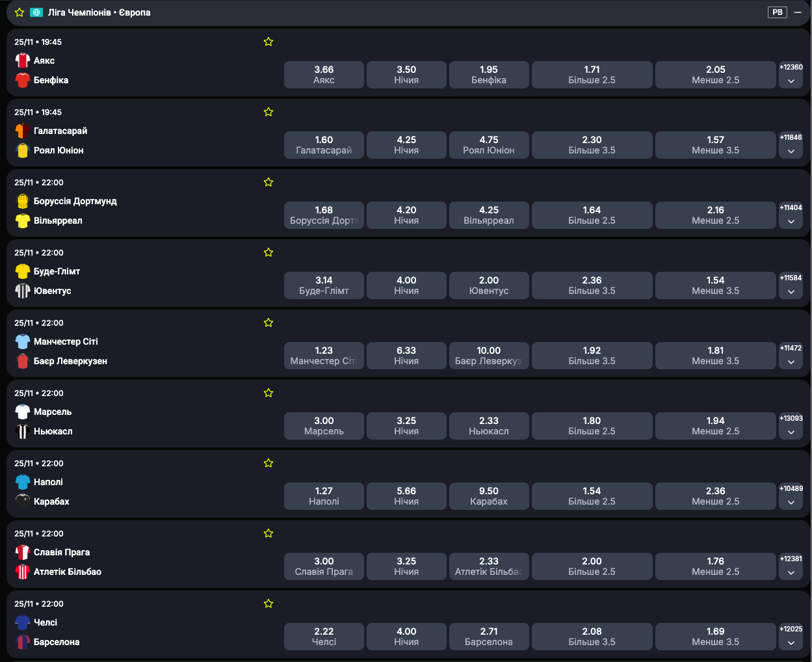Click the PB button in the header
The image size is (812, 662).
[x=778, y=12]
